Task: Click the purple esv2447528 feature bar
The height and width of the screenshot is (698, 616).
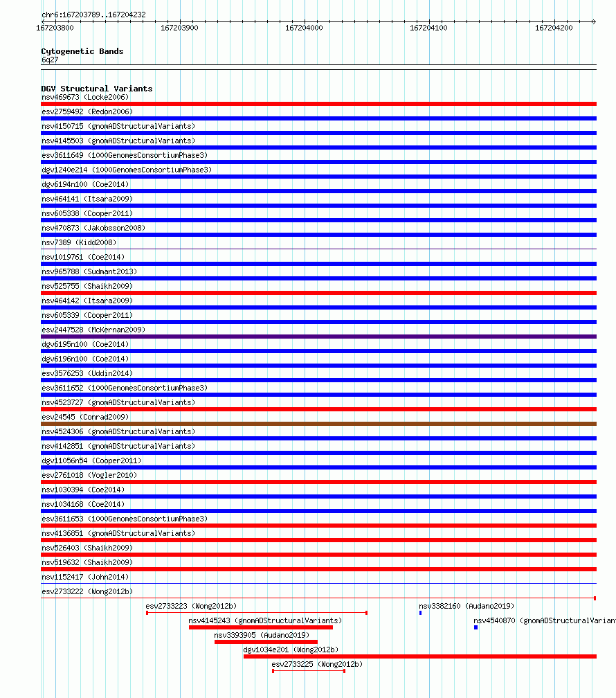Action: tap(318, 337)
